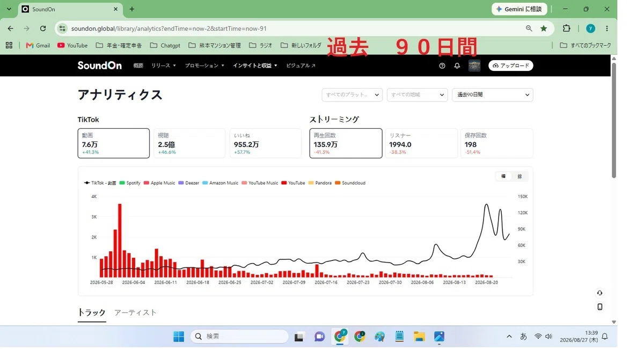644x349 pixels.
Task: Click the mobile phone floating icon
Action: [x=599, y=307]
